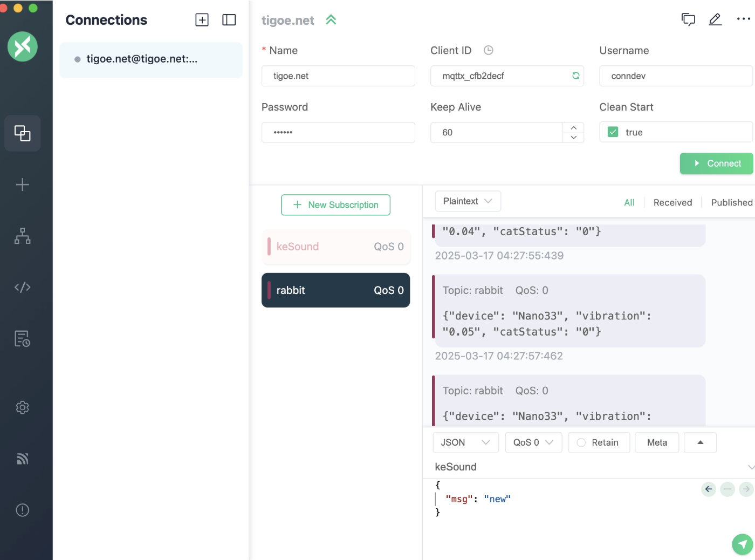Click the back arrow for previous payload

coord(709,489)
